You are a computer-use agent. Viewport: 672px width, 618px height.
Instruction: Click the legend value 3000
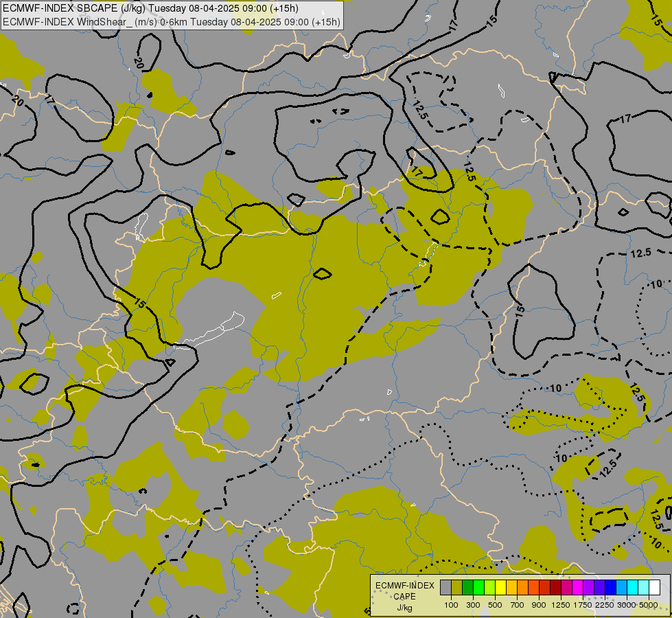(x=627, y=605)
